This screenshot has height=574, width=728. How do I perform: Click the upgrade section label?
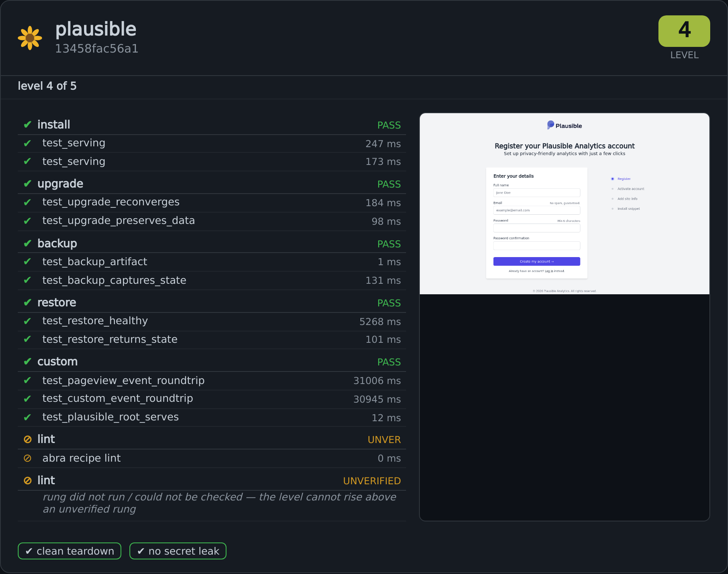60,184
